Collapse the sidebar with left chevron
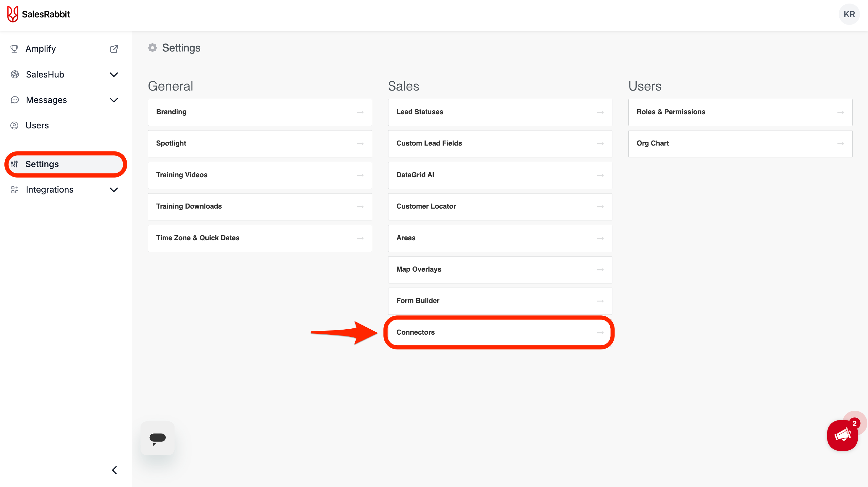The width and height of the screenshot is (868, 487). [x=114, y=470]
